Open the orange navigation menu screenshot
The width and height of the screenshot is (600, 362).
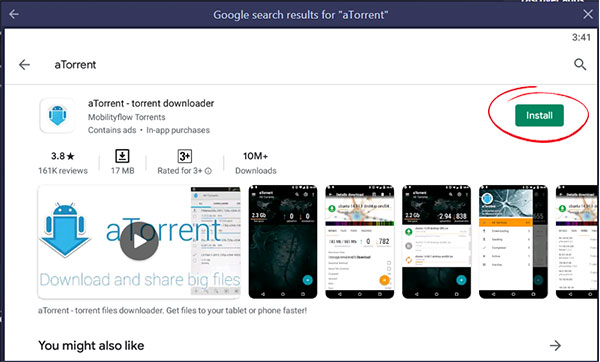(x=514, y=242)
